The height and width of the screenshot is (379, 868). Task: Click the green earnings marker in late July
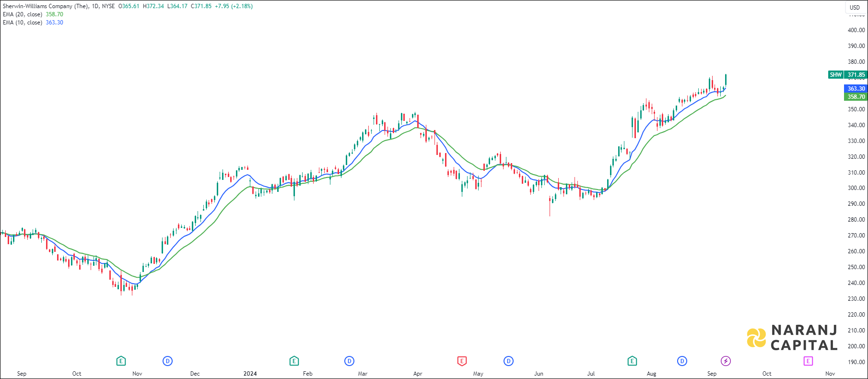[632, 361]
